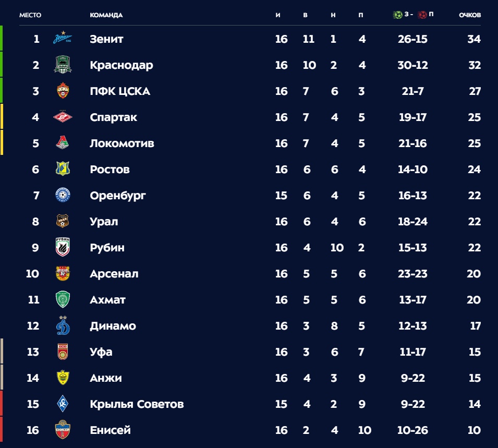The height and width of the screenshot is (448, 498).
Task: Click the CSKA club emblem
Action: tap(63, 91)
